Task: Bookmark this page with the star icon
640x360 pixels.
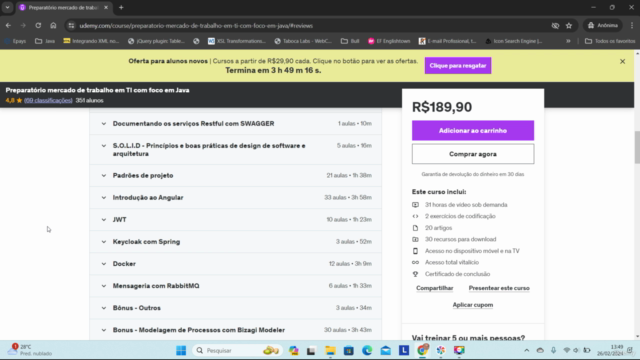Action: [569, 26]
